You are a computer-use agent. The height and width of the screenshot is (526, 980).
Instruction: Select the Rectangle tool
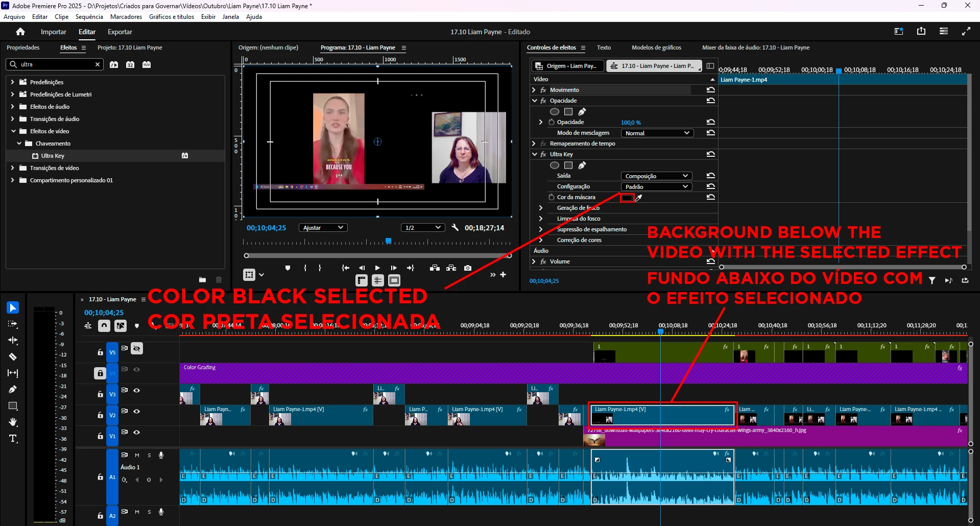tap(13, 405)
